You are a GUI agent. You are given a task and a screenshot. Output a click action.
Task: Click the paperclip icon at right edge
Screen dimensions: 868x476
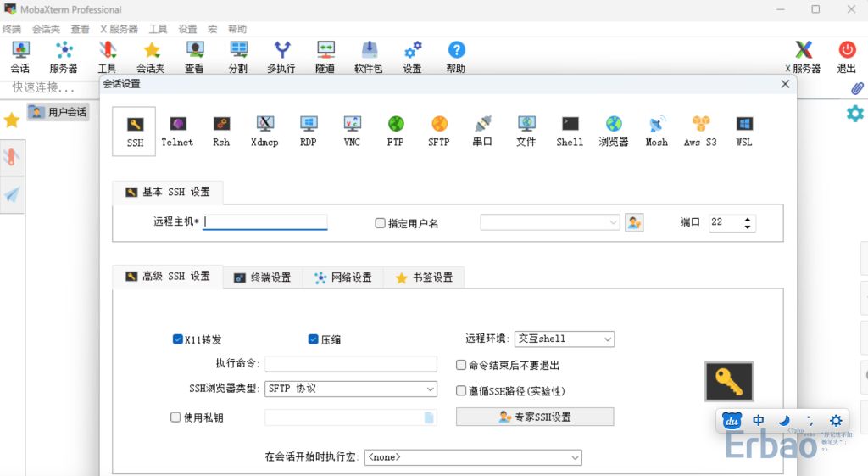coord(857,88)
